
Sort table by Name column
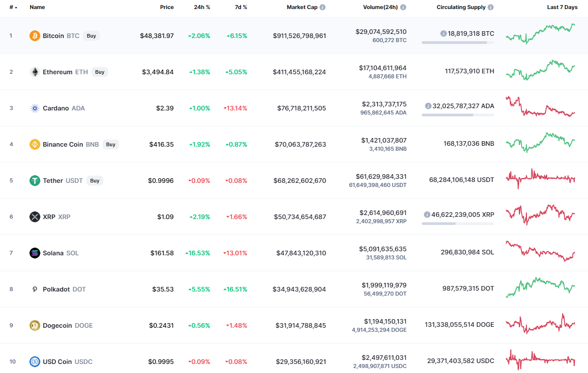coord(37,7)
